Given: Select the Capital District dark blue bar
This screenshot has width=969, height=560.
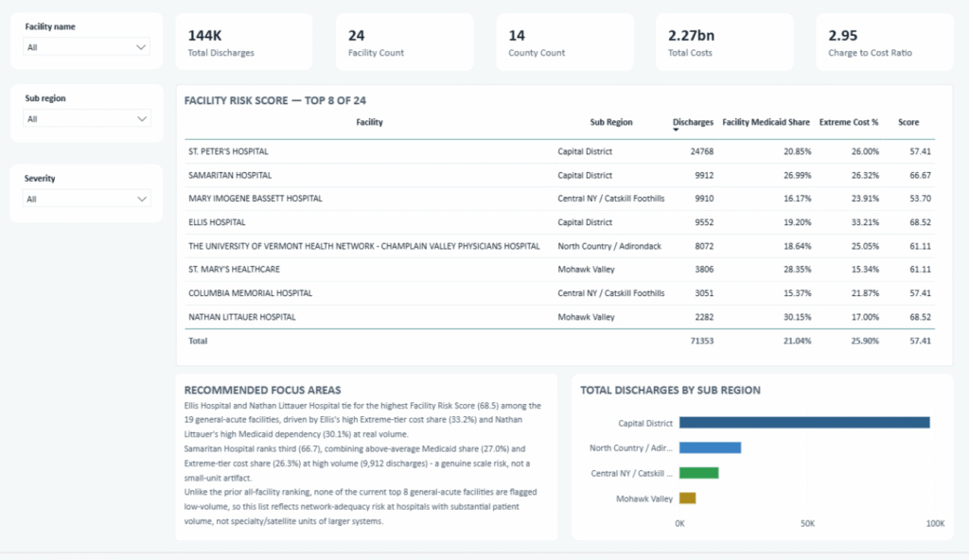Looking at the screenshot, I should [x=804, y=423].
